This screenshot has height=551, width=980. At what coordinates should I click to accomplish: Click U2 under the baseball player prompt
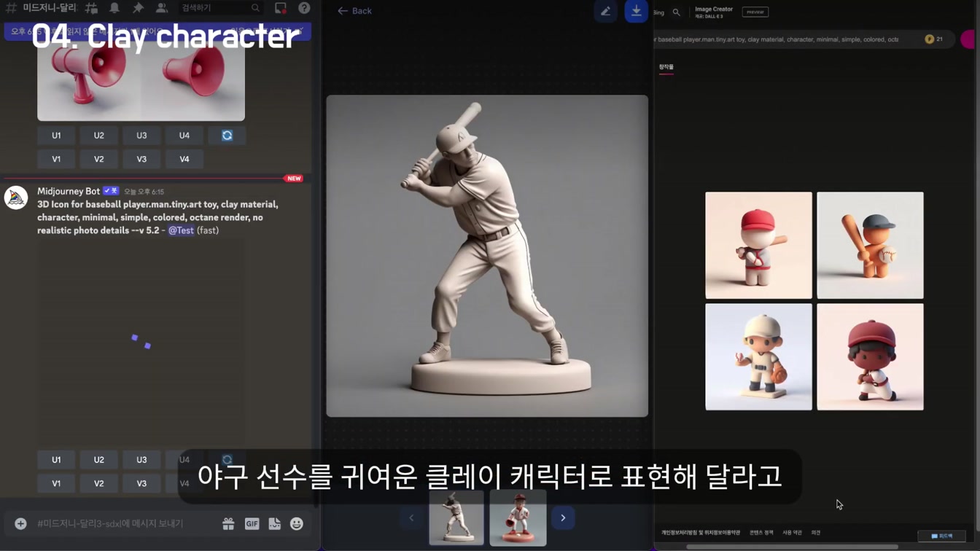[99, 460]
